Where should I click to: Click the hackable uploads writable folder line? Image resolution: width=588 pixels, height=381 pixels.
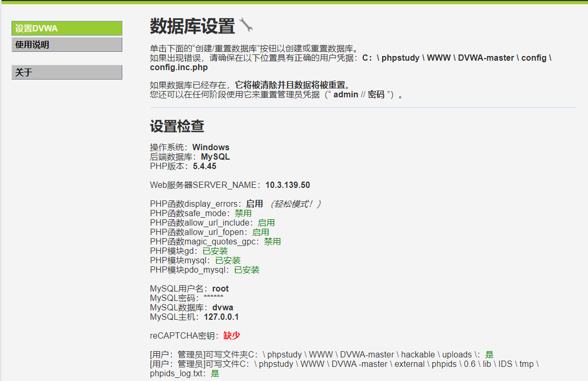[x=322, y=354]
